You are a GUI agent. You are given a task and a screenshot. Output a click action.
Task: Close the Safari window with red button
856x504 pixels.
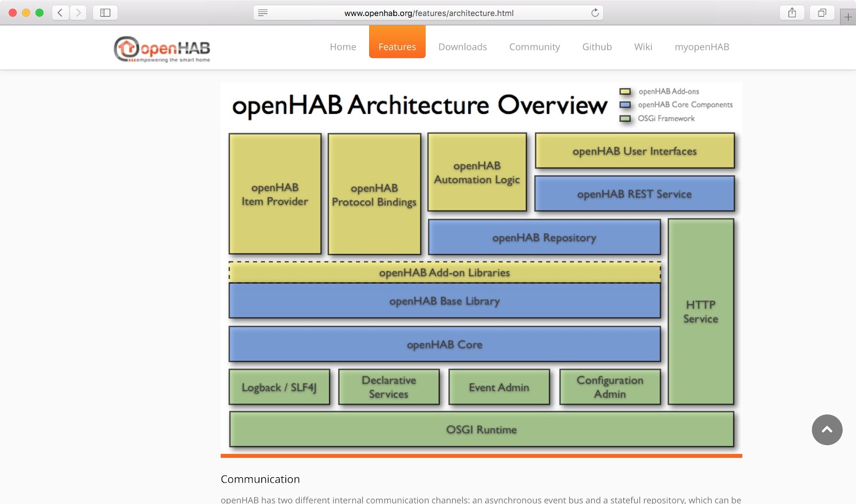[x=13, y=13]
